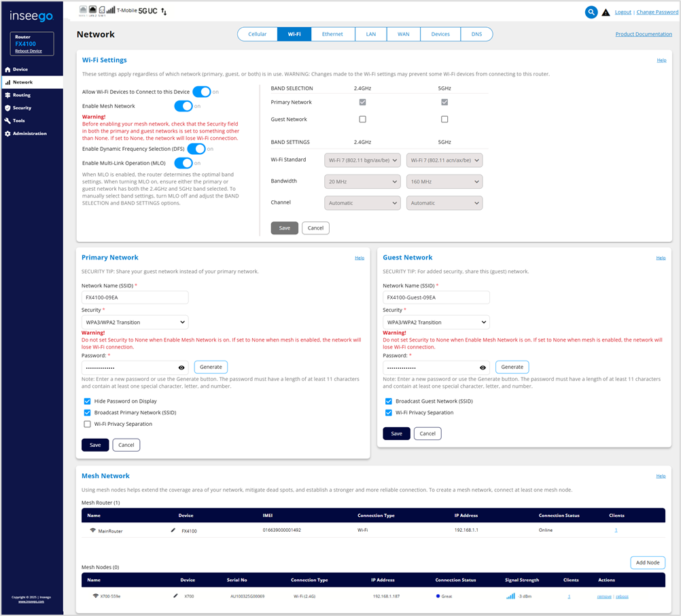Show Primary Network password with eye icon
681x616 pixels.
[x=181, y=367]
